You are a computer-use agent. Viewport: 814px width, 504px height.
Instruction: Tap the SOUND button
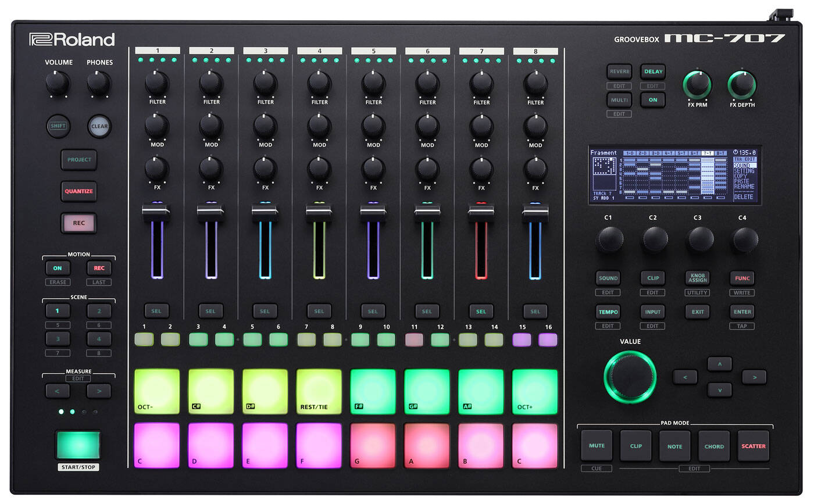[608, 278]
